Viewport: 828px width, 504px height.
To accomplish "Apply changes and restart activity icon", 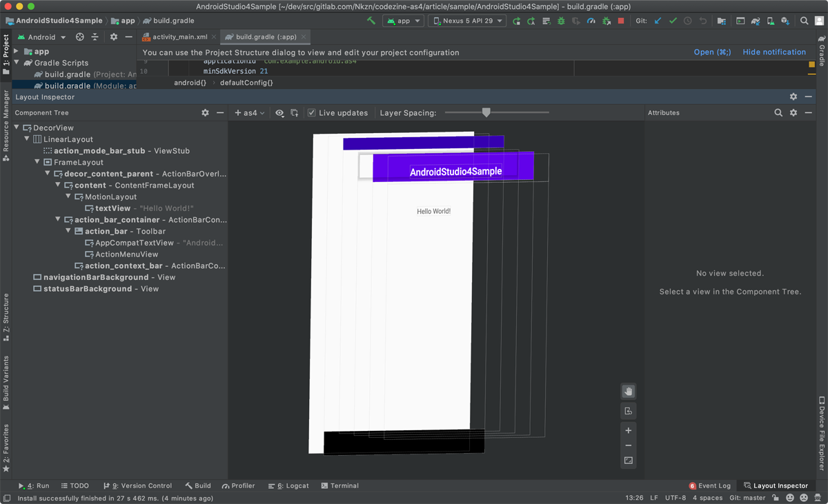I will pos(531,21).
